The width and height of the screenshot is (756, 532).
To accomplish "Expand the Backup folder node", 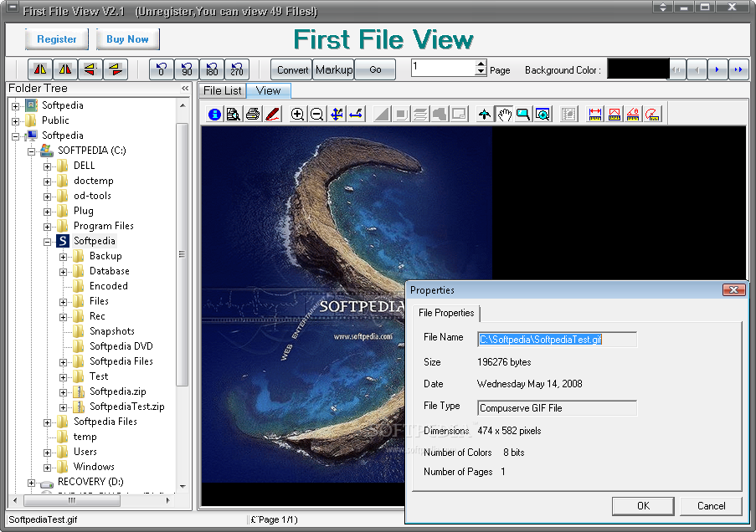I will tap(63, 257).
